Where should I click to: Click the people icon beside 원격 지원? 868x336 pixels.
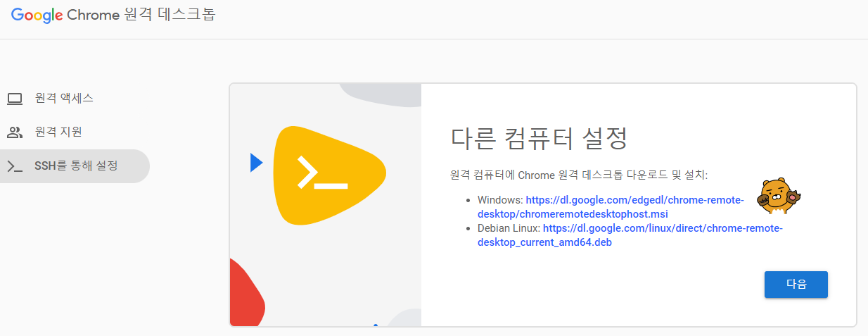15,132
